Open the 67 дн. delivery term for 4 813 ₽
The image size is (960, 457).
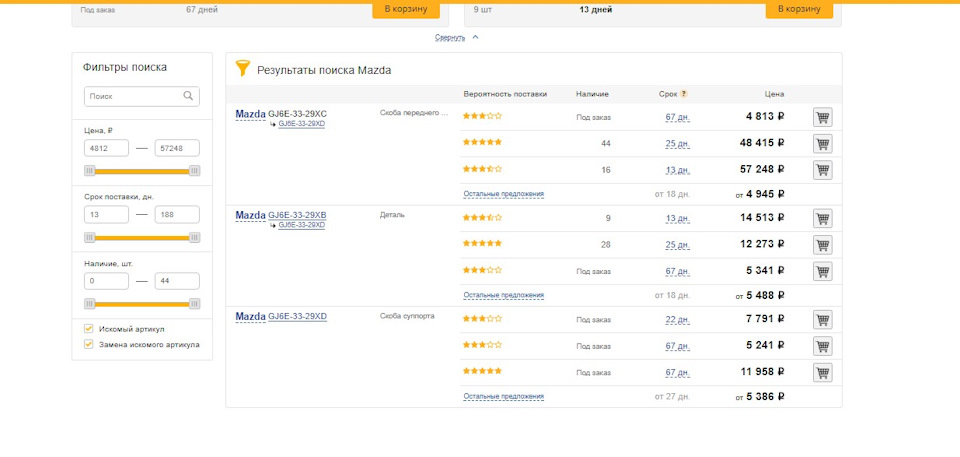[678, 118]
